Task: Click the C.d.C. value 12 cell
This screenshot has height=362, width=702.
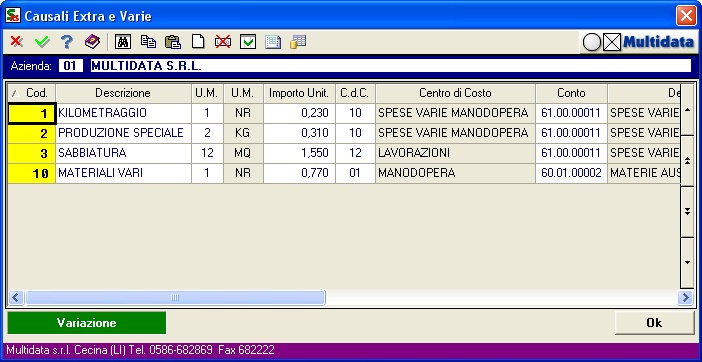Action: pyautogui.click(x=355, y=153)
